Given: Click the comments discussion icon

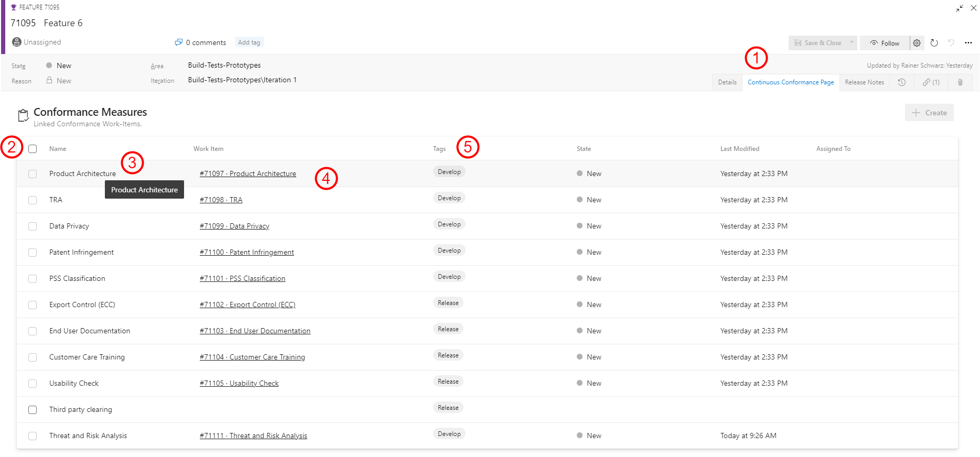Looking at the screenshot, I should point(179,42).
